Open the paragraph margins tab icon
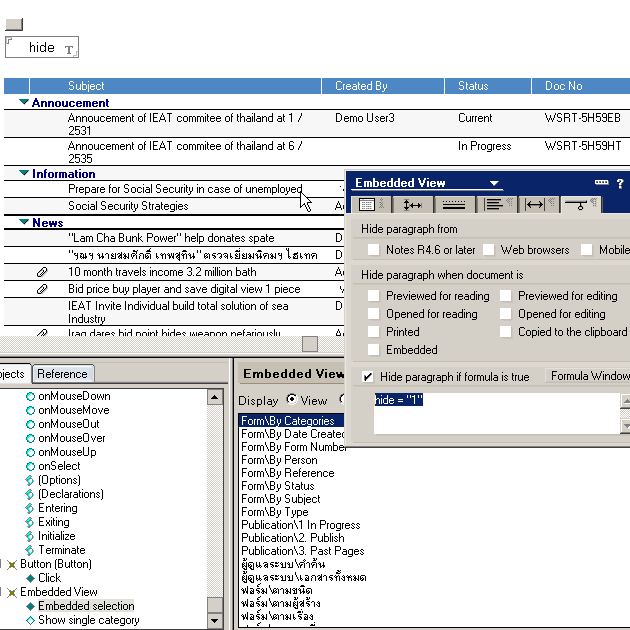Screen dimensions: 630x630 [539, 205]
